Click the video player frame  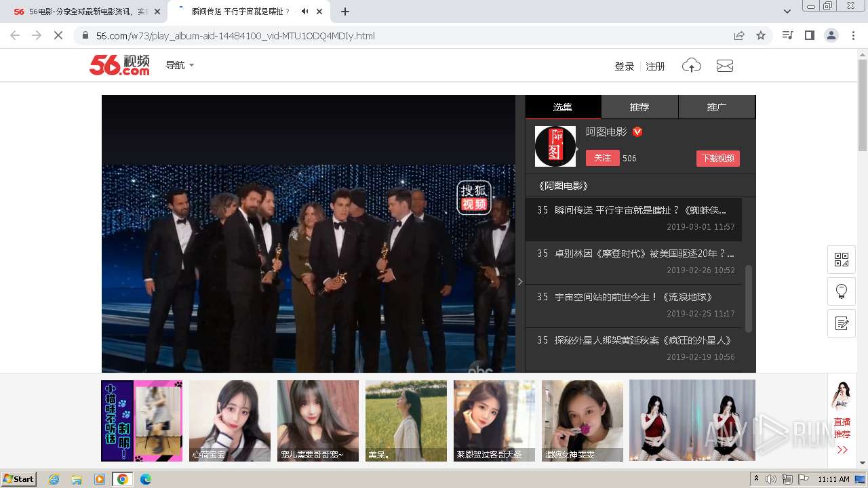coord(309,234)
